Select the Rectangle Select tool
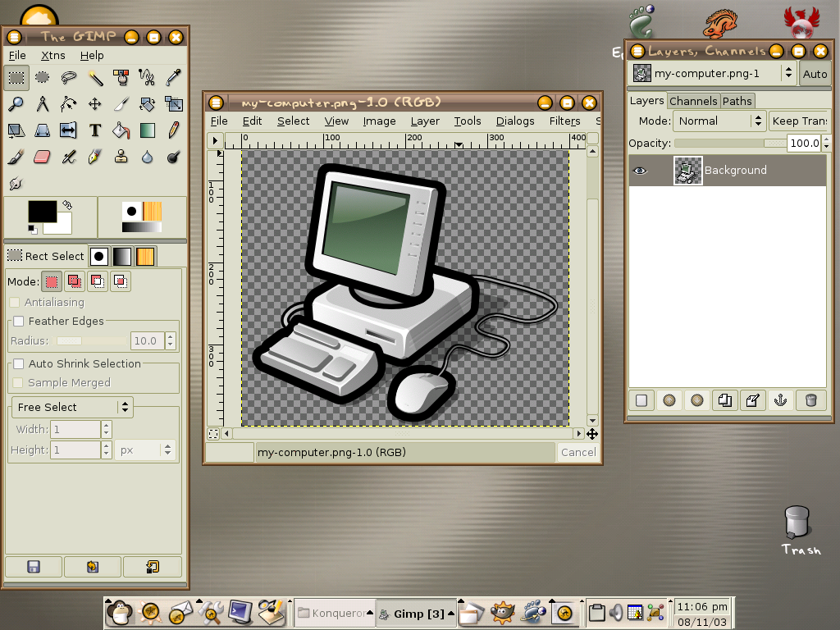The width and height of the screenshot is (840, 630). pos(16,78)
